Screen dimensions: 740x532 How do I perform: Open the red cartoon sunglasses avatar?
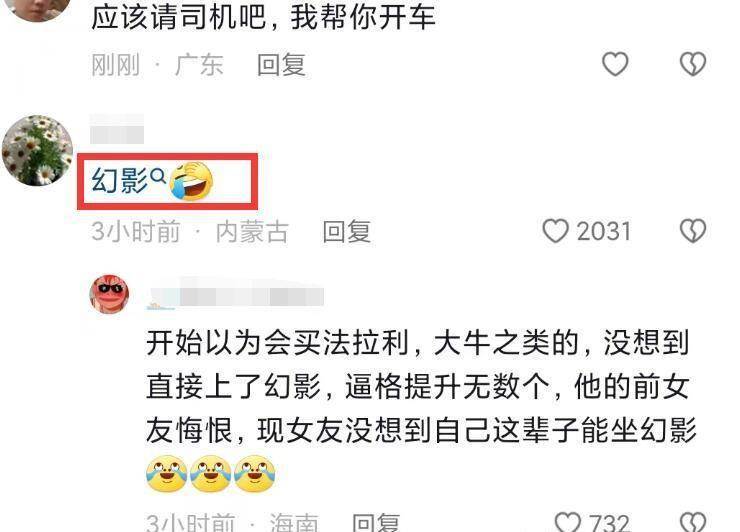109,294
